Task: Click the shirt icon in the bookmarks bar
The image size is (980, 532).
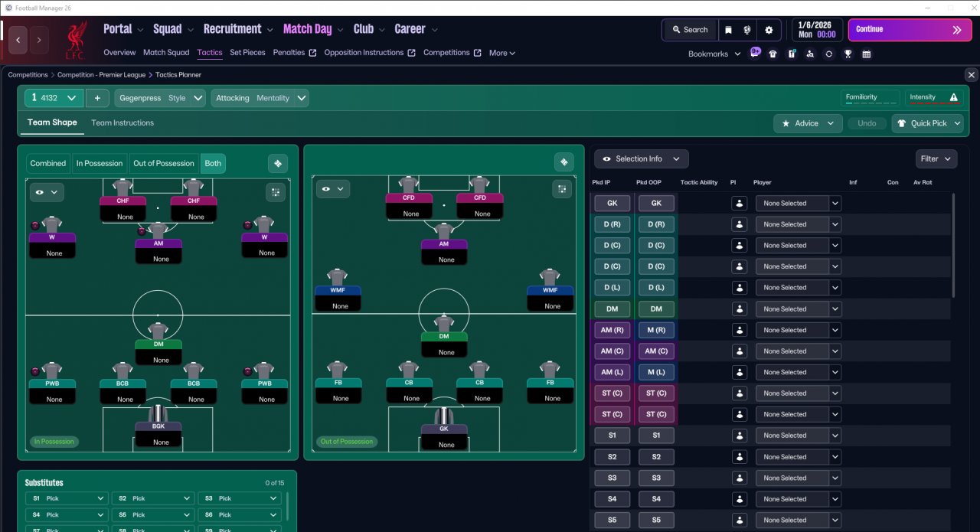Action: (x=773, y=54)
